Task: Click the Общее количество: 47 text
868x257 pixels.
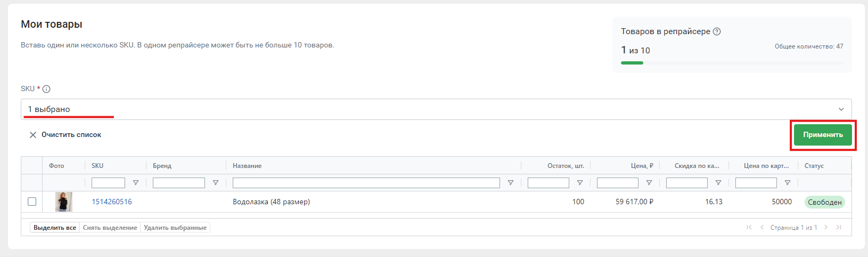Action: coord(809,46)
